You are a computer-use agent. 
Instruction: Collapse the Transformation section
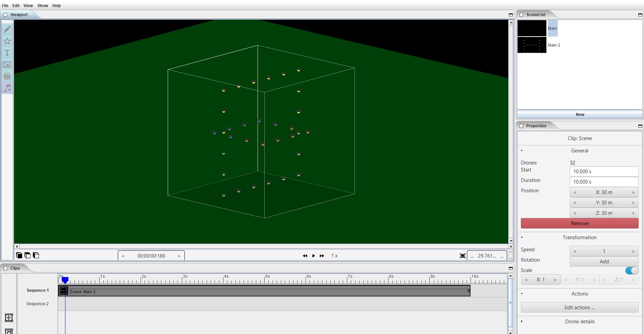coord(522,238)
